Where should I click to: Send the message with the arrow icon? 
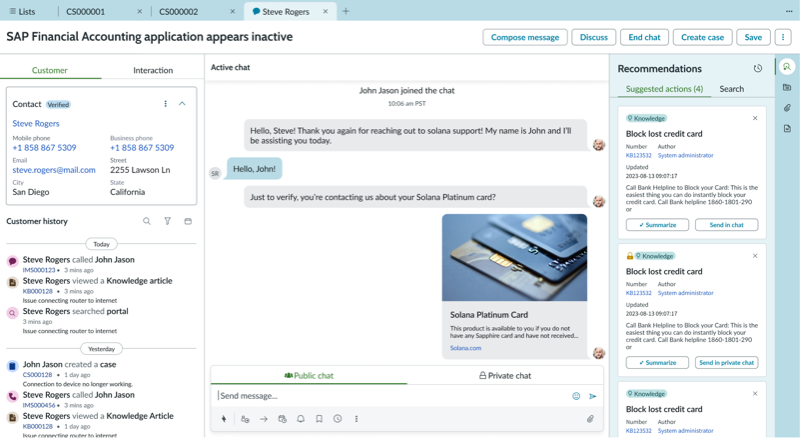pos(593,396)
